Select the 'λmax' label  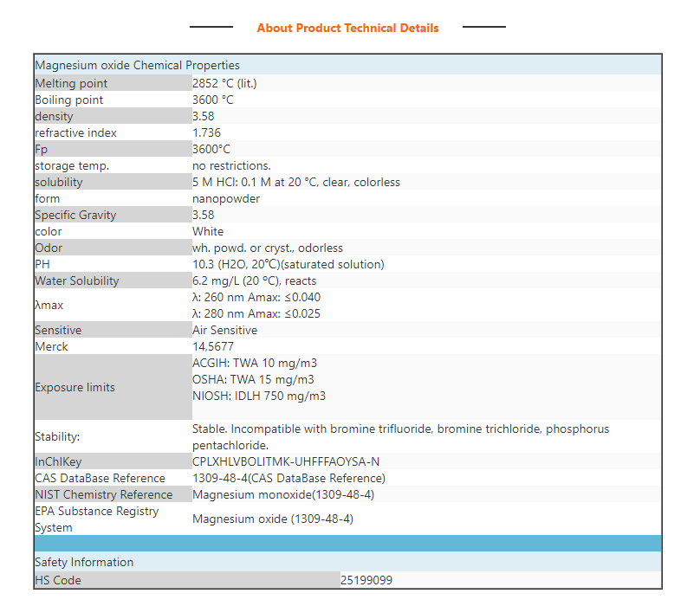pyautogui.click(x=49, y=306)
